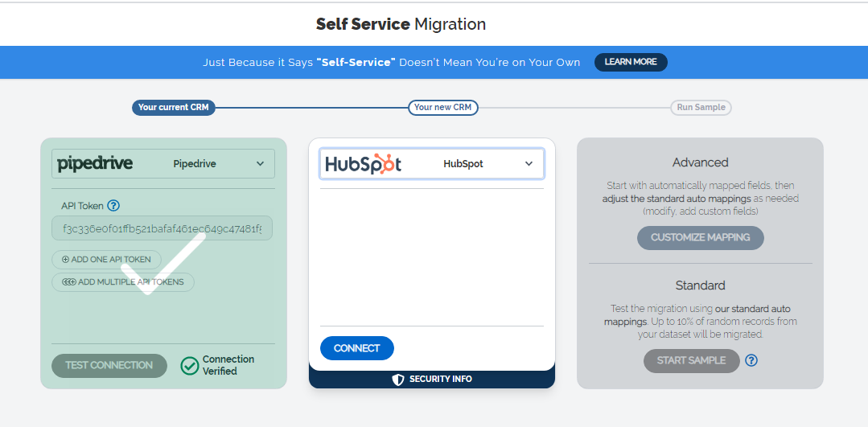Click the CUSTOMIZE MAPPING button

coord(700,238)
